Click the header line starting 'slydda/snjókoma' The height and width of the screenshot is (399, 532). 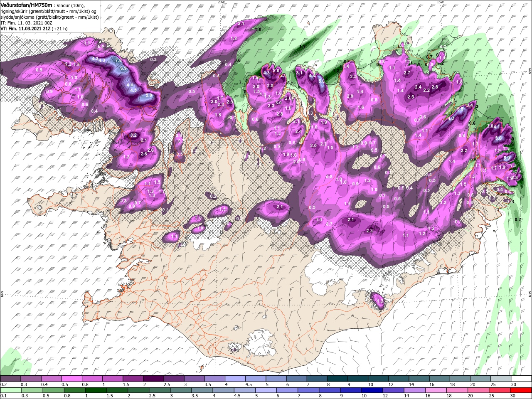tap(49, 17)
